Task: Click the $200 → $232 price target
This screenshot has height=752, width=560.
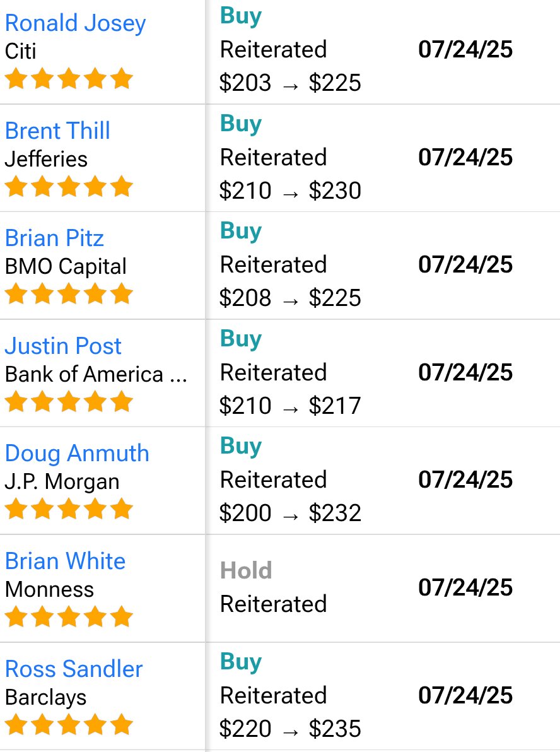Action: click(290, 513)
